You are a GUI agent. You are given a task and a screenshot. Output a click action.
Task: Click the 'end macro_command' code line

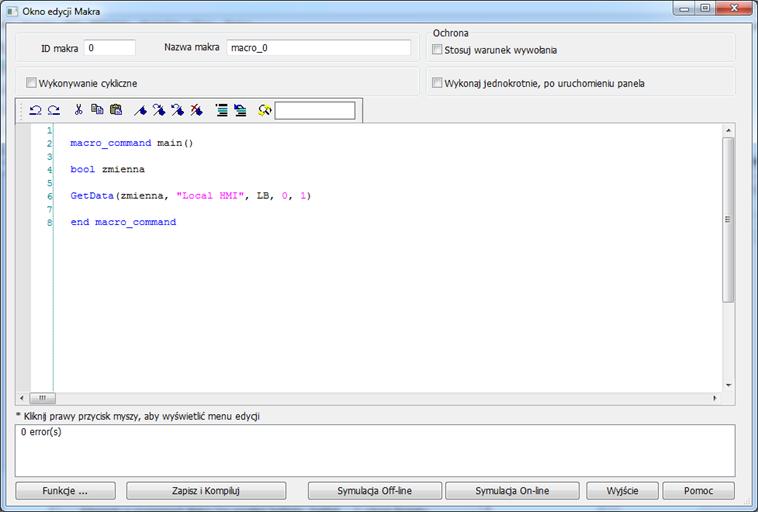tap(123, 222)
